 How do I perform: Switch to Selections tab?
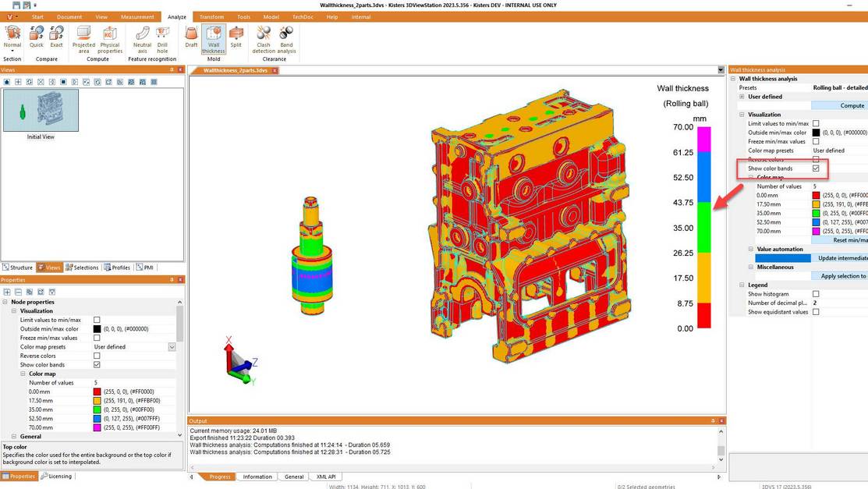pyautogui.click(x=82, y=268)
